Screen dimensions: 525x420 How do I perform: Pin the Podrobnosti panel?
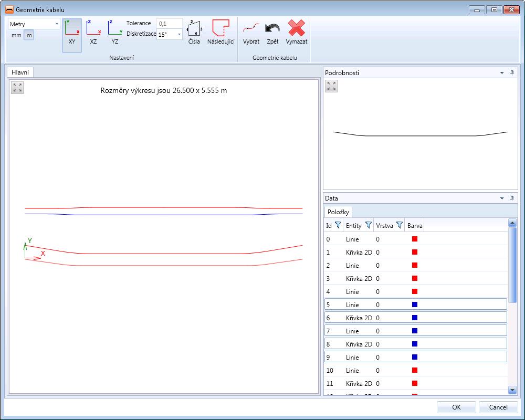coord(512,72)
